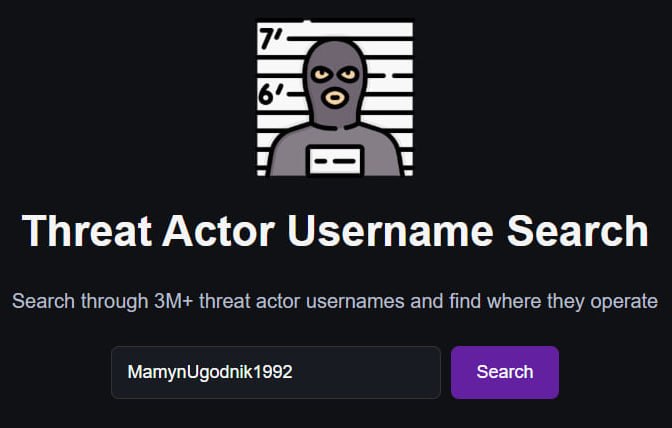The width and height of the screenshot is (672, 428).
Task: Click 'threat actor usernames' in the subtitle
Action: tap(302, 301)
